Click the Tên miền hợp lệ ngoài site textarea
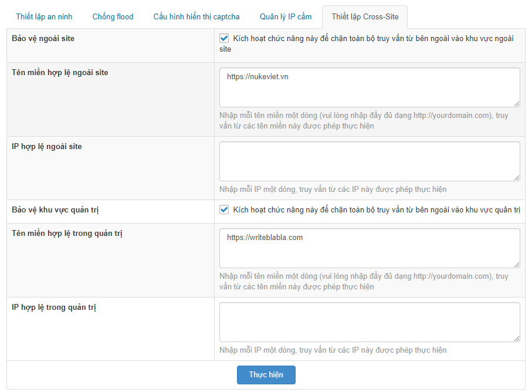This screenshot has height=392, width=532. click(x=370, y=87)
